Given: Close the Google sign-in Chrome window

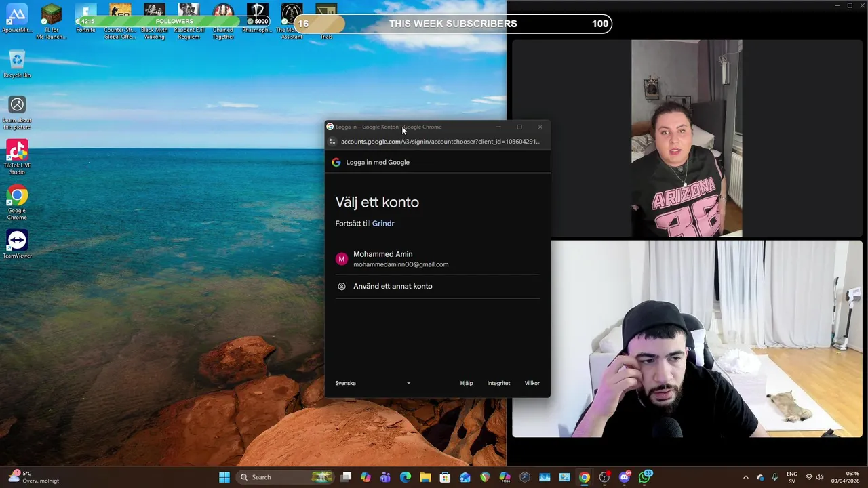Looking at the screenshot, I should point(540,127).
